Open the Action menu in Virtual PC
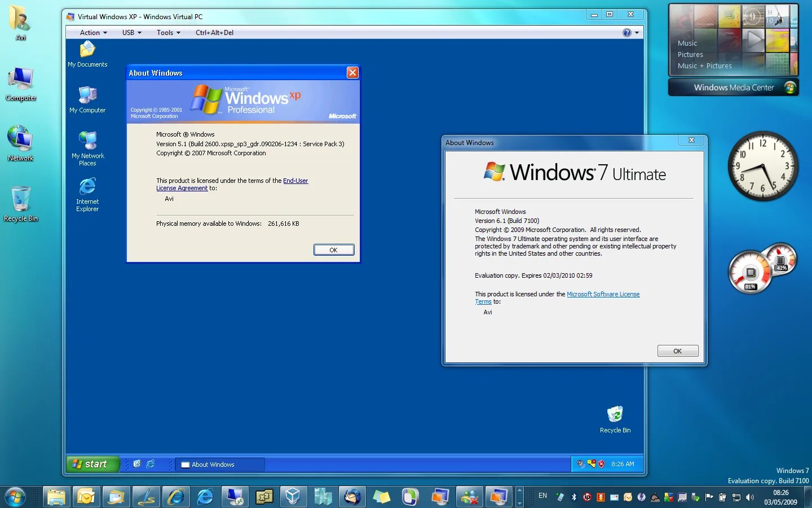 pyautogui.click(x=93, y=33)
